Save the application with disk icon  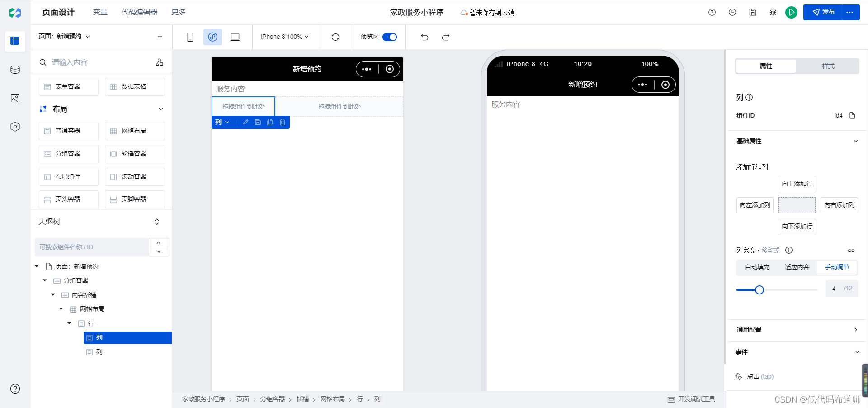(753, 12)
